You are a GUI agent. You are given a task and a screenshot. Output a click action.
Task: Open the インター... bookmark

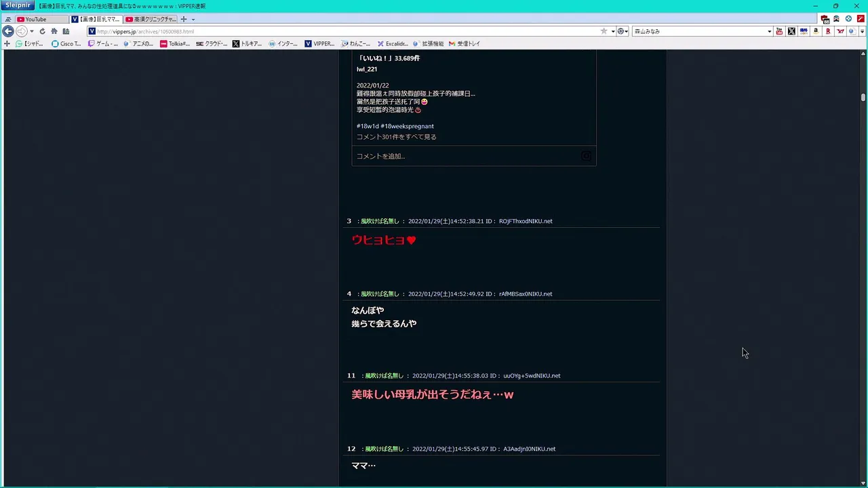tap(283, 43)
